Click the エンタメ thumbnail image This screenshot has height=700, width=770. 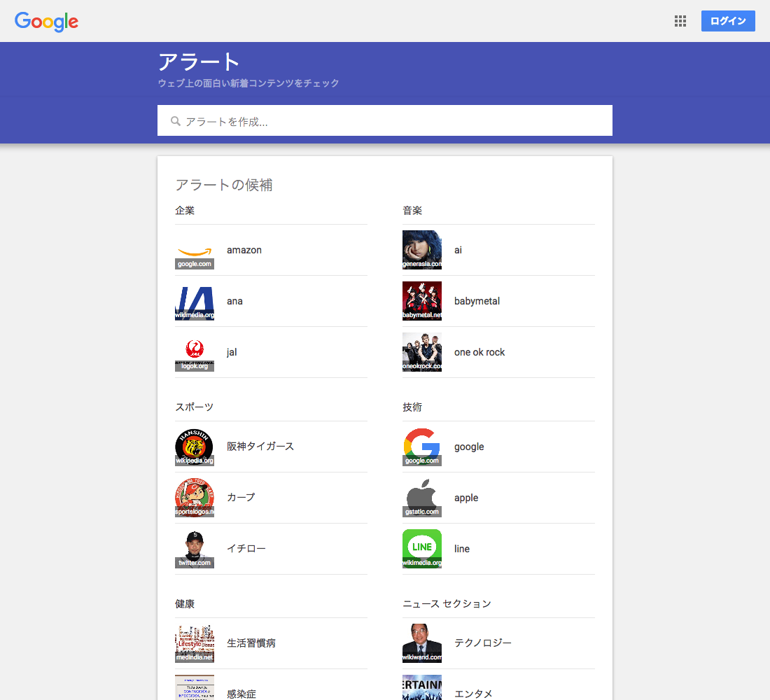(422, 687)
